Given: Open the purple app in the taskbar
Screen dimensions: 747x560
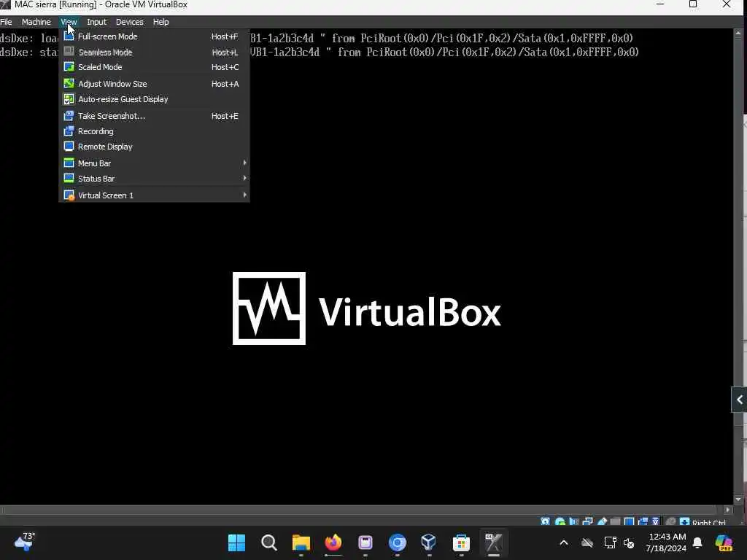Looking at the screenshot, I should click(365, 542).
